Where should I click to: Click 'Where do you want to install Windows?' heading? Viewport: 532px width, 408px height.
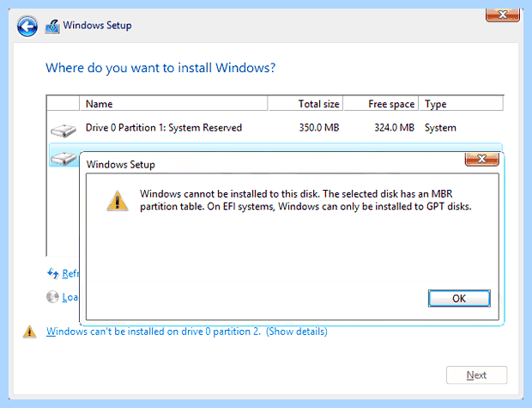[160, 68]
